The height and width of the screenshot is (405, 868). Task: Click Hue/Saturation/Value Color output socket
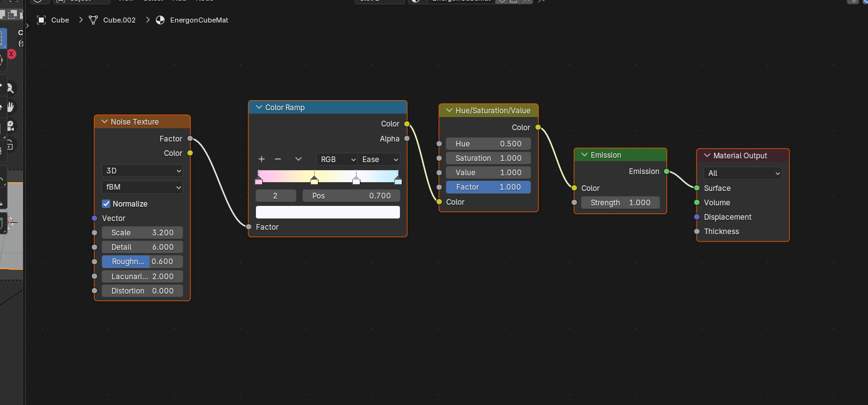tap(538, 128)
